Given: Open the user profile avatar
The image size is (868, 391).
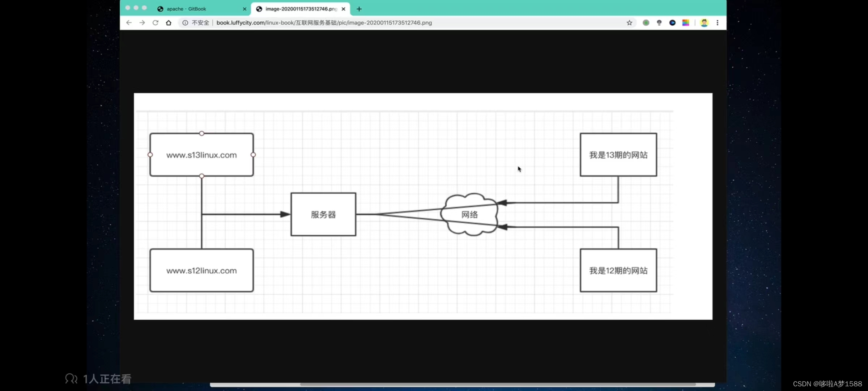Looking at the screenshot, I should [x=704, y=23].
